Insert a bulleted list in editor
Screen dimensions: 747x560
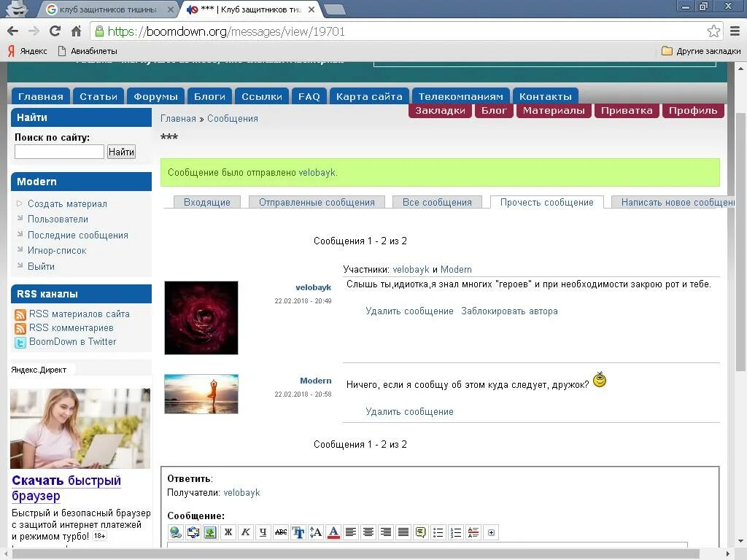click(438, 532)
